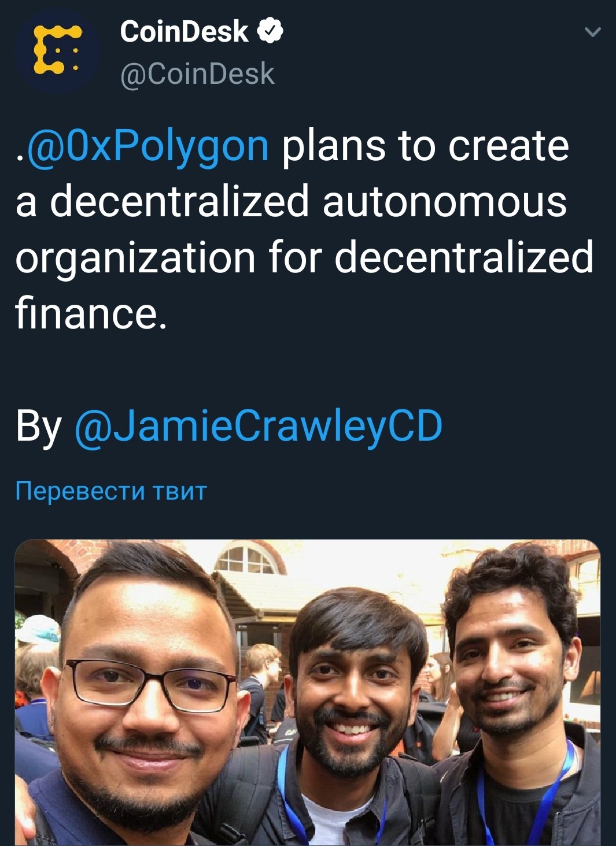Open the CoinDesk display name
Screen dimensions: 616x846
click(x=184, y=32)
